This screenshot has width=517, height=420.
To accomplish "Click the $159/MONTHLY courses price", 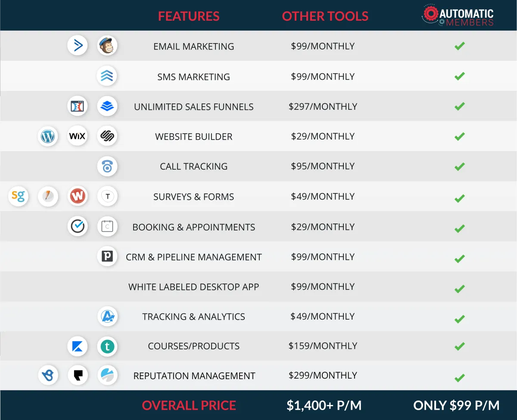I will 323,346.
